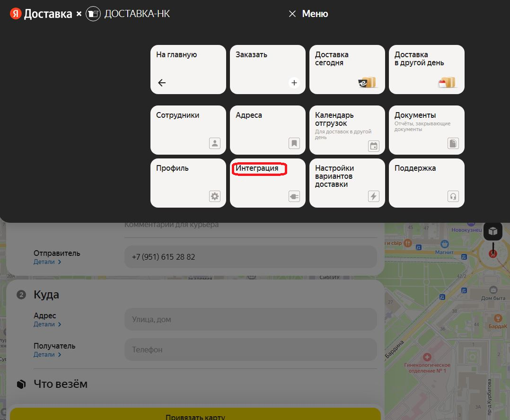Viewport: 510px width, 420px height.
Task: Expand Детали under Получатель
Action: click(47, 355)
